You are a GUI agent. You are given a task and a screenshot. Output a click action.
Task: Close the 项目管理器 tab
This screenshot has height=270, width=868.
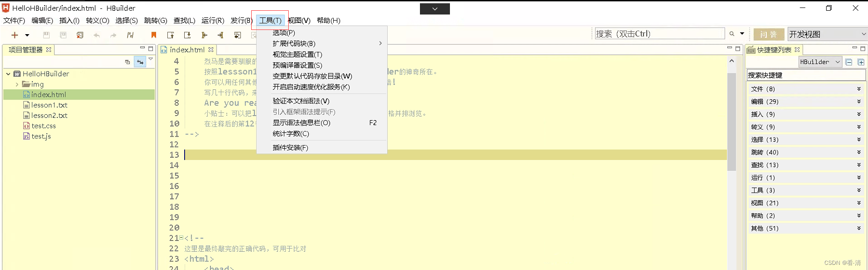pos(49,50)
